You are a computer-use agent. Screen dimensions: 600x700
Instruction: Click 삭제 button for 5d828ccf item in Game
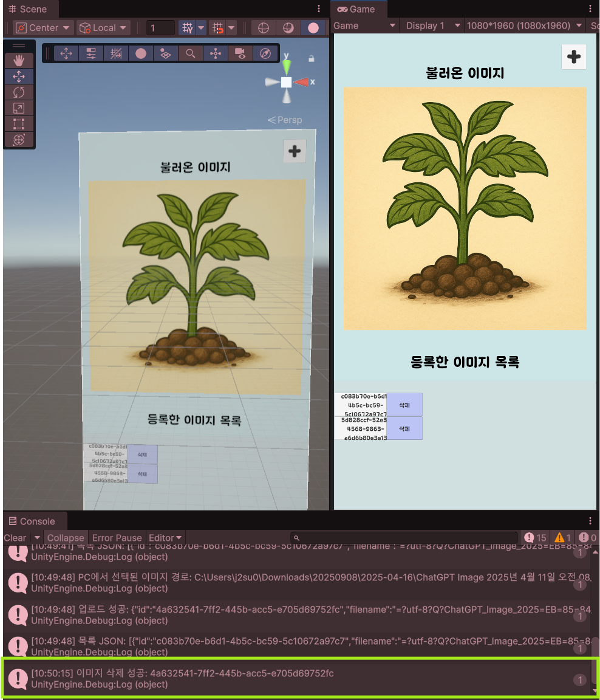(x=404, y=428)
